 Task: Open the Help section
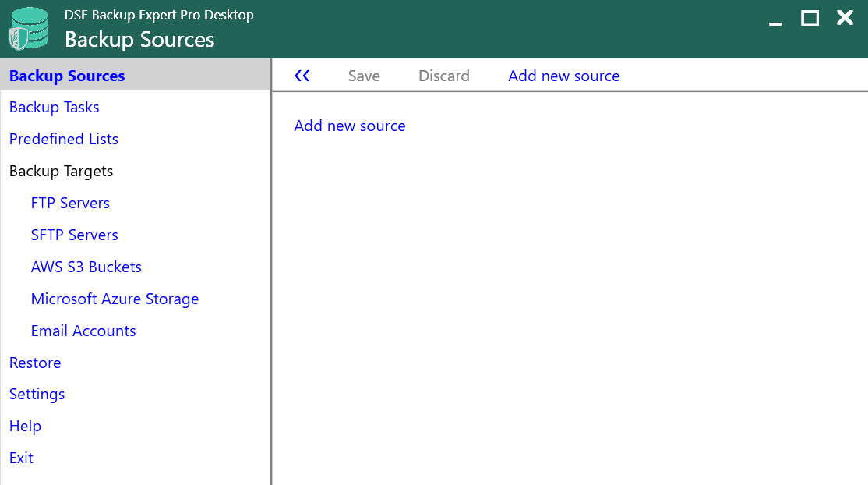coord(26,427)
